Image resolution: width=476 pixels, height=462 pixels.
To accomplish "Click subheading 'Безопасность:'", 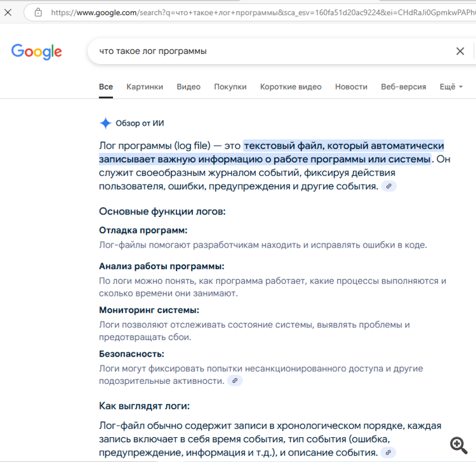I will point(131,354).
